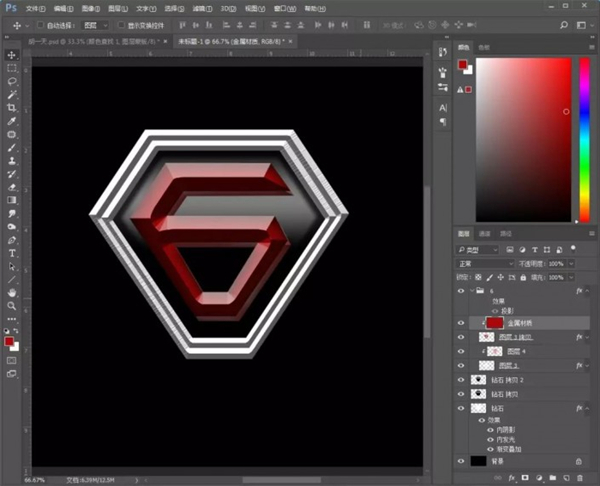
Task: Click the delete layer trash icon
Action: (580, 478)
